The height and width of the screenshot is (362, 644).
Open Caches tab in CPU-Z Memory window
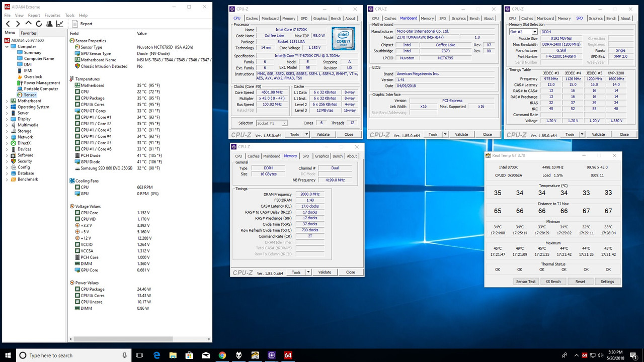pos(253,156)
